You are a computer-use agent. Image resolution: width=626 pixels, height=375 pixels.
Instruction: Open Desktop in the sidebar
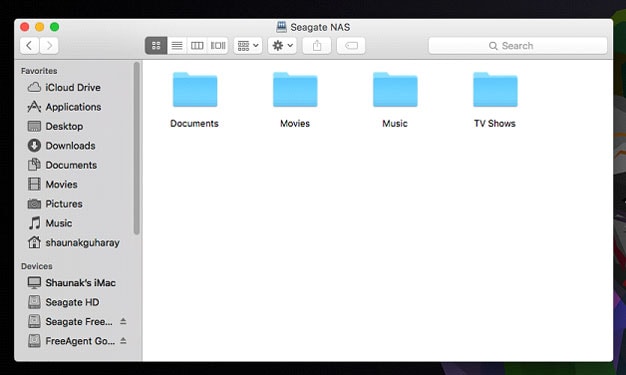[64, 126]
